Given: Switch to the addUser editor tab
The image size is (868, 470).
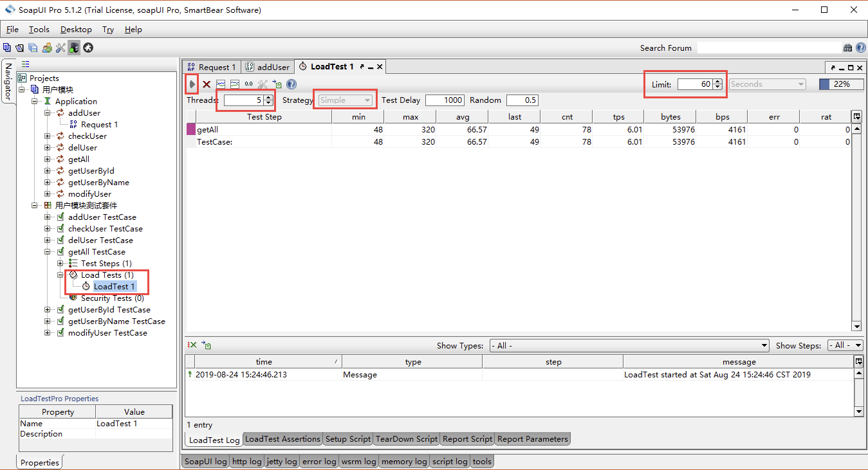Looking at the screenshot, I should click(268, 67).
